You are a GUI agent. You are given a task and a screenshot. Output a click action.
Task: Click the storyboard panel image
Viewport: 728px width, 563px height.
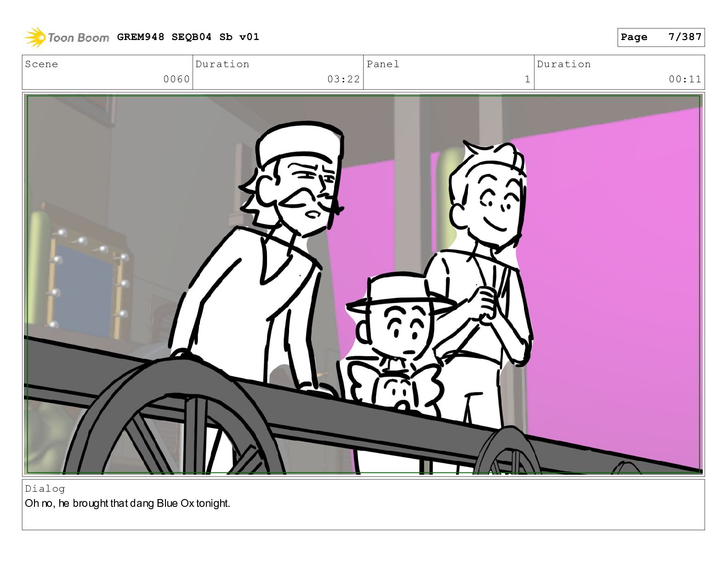(x=363, y=284)
